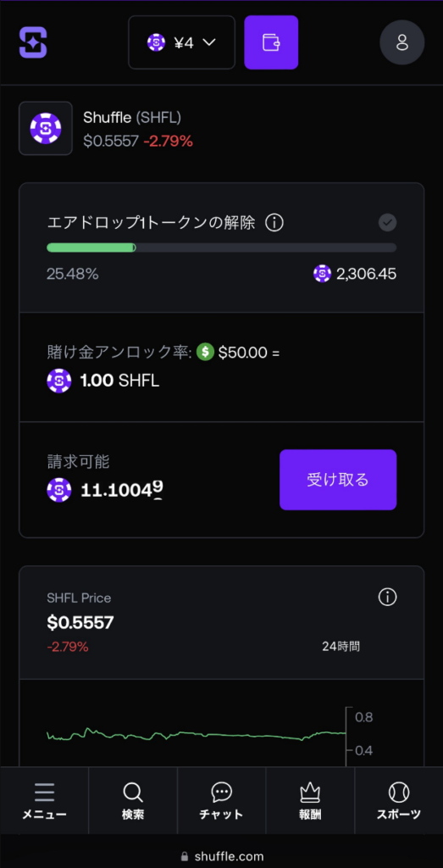
Task: Click the SHFL token chip icon beside Shuffle (SHFL)
Action: [46, 129]
